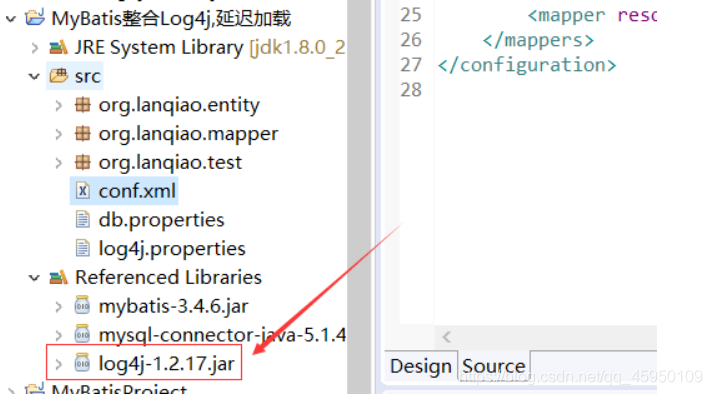This screenshot has width=712, height=395.
Task: Switch to the Source tab
Action: coord(494,366)
